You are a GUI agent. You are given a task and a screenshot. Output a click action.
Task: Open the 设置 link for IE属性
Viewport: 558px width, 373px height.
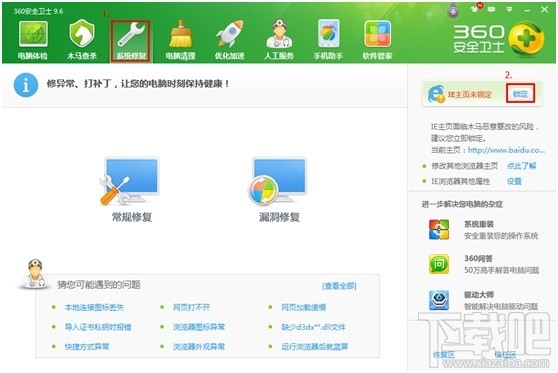click(514, 182)
